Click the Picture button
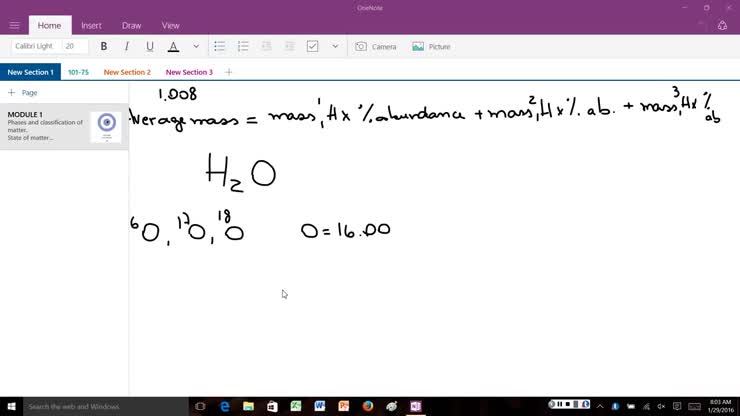The height and width of the screenshot is (416, 740). coord(431,46)
